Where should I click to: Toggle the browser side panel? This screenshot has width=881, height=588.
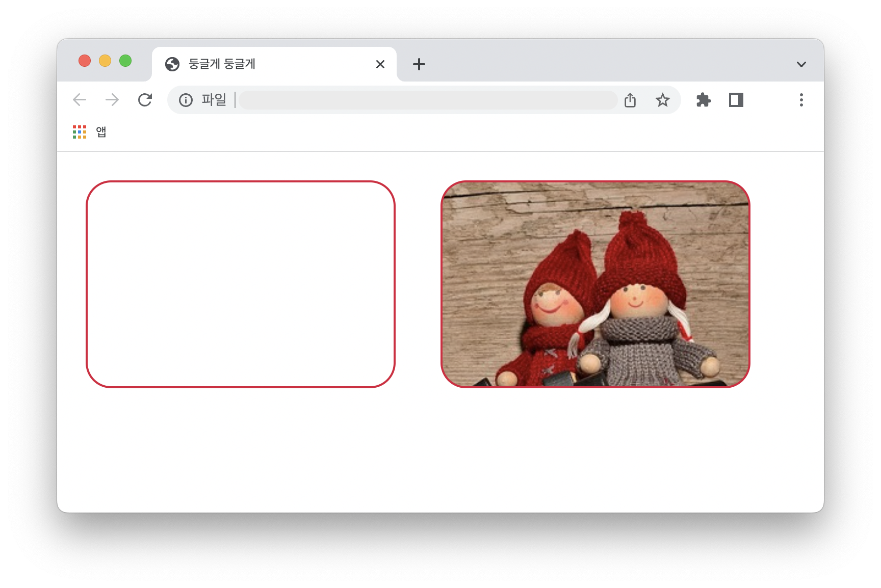tap(736, 100)
